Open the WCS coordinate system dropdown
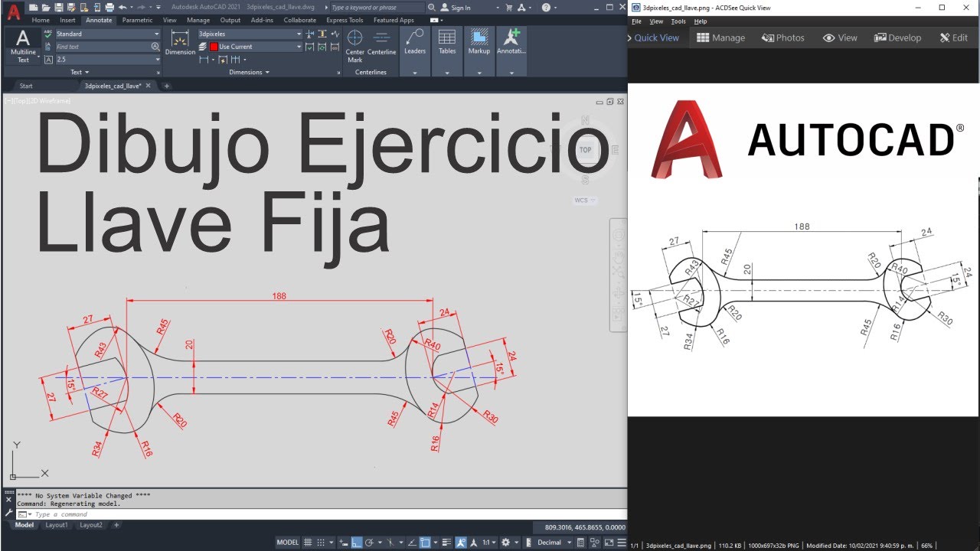 pyautogui.click(x=585, y=201)
